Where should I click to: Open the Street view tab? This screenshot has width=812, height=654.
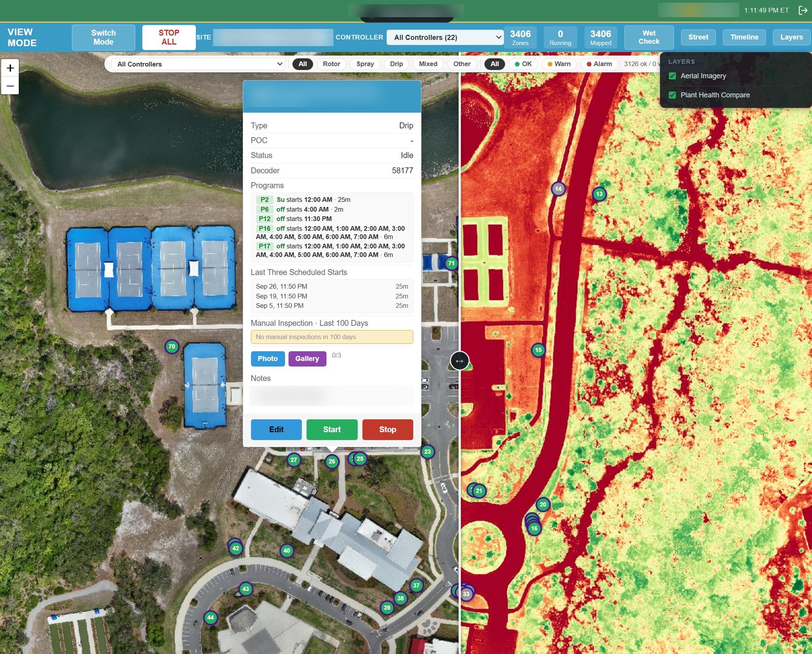coord(698,37)
